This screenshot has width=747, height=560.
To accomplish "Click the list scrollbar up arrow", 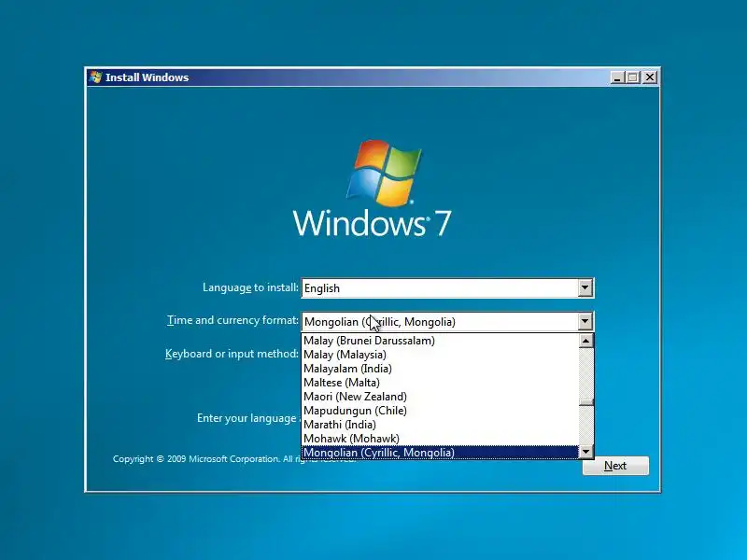I will tap(586, 341).
